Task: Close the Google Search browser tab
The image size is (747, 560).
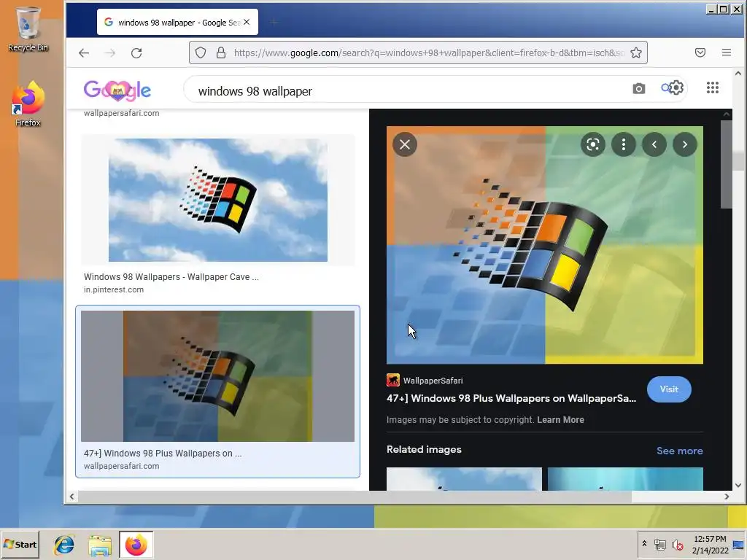Action: point(247,22)
